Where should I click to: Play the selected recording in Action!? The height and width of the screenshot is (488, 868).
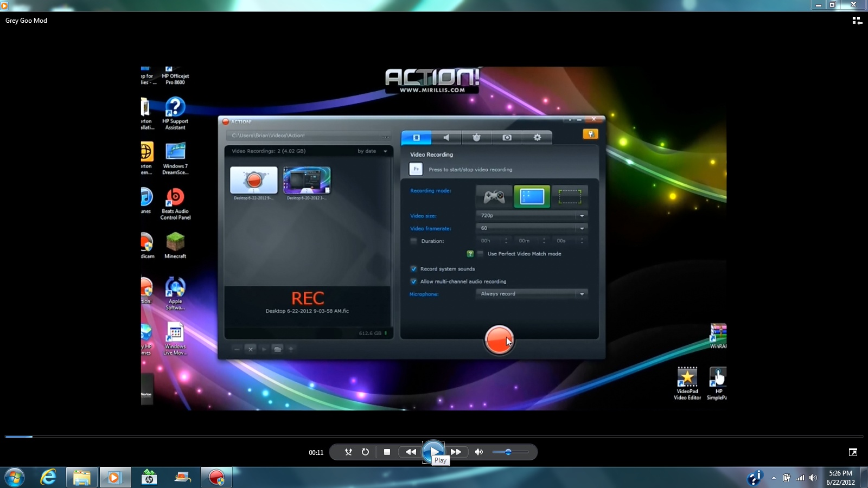coord(264,349)
